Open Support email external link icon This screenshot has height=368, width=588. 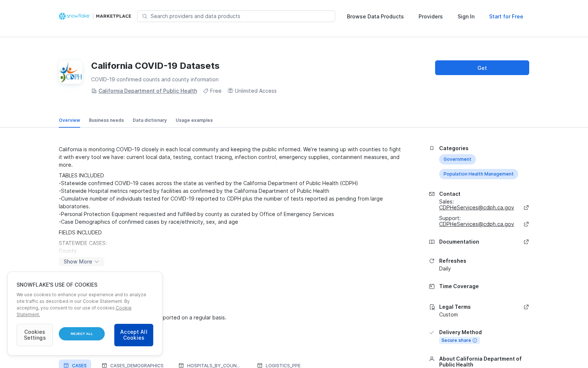click(526, 224)
